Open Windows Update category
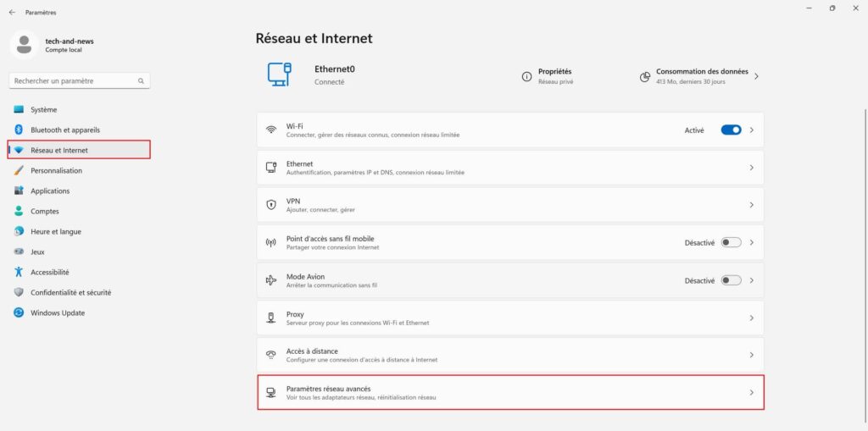868x431 pixels. pos(79,312)
